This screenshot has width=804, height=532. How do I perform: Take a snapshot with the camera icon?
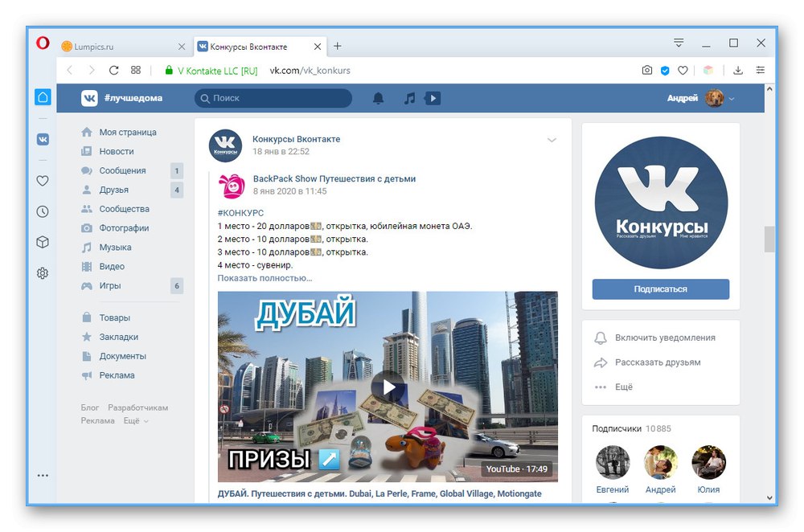pos(647,70)
